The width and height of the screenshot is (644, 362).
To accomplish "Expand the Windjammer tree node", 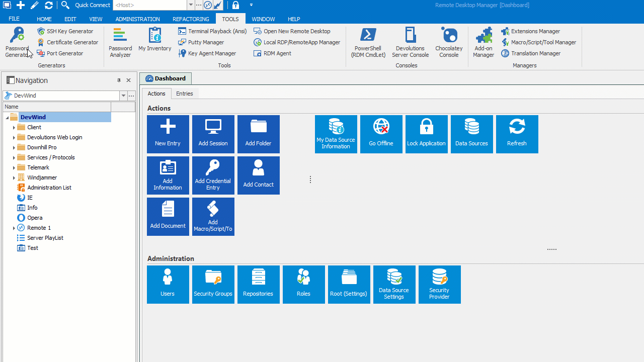I will 14,178.
